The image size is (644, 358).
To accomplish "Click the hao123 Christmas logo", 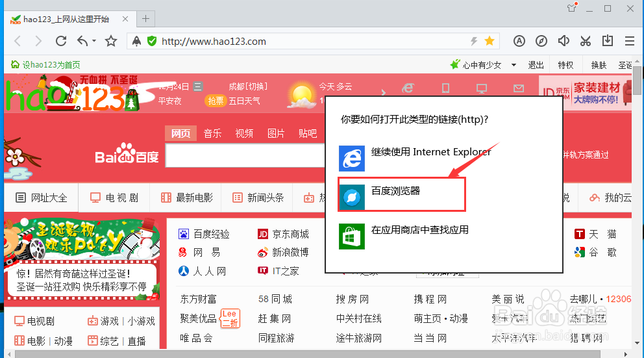I will coord(72,94).
